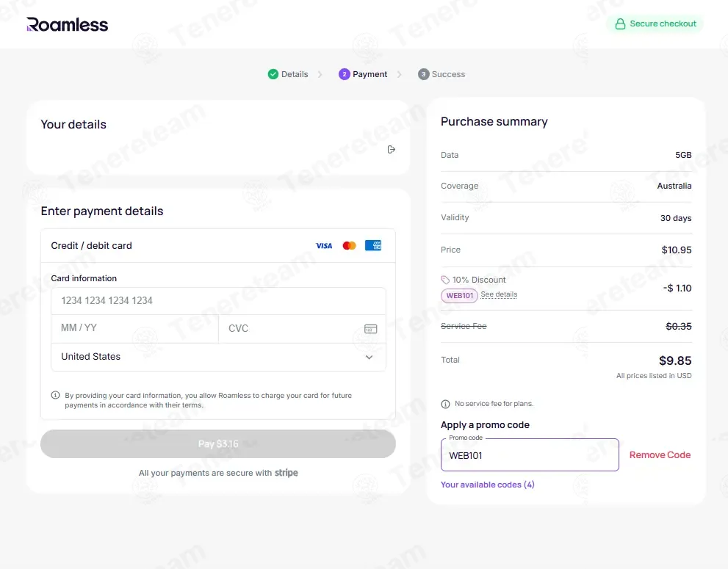Select the Payment step label
728x569 pixels.
coord(370,74)
